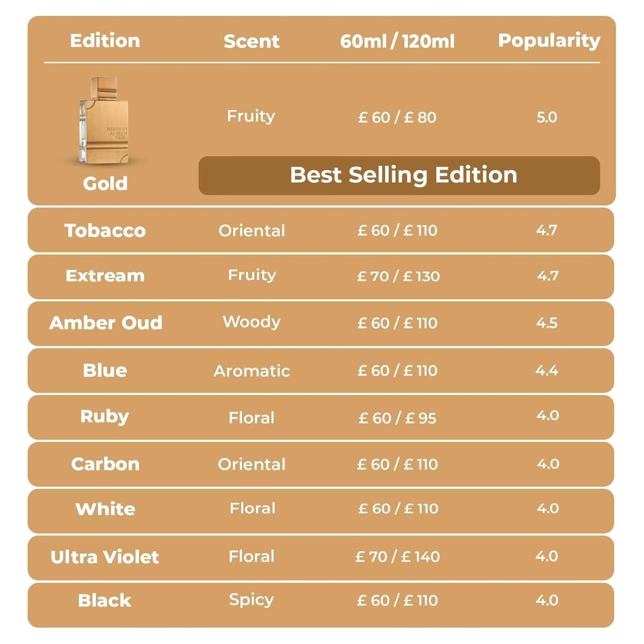Click the Black edition label

[105, 600]
